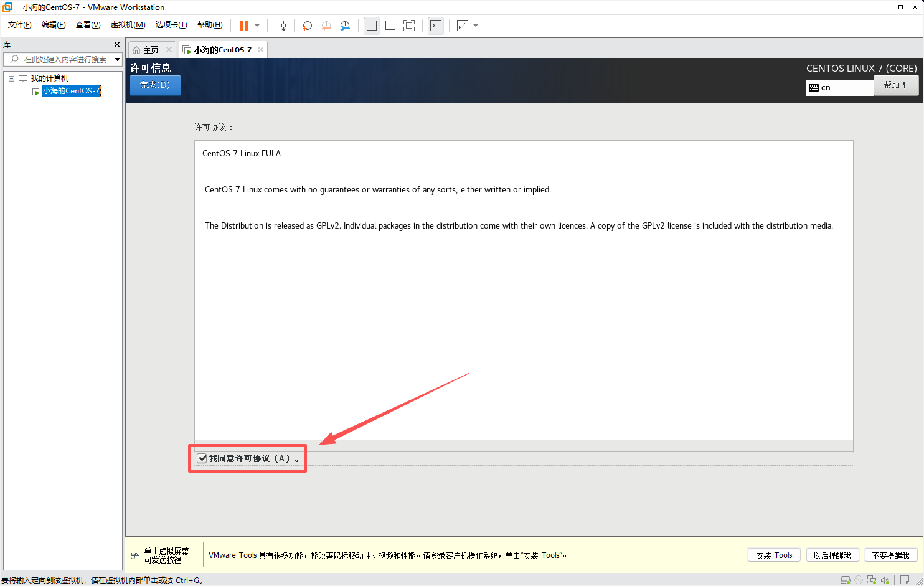The height and width of the screenshot is (586, 924).
Task: Click the EULA license text area
Action: [x=524, y=290]
